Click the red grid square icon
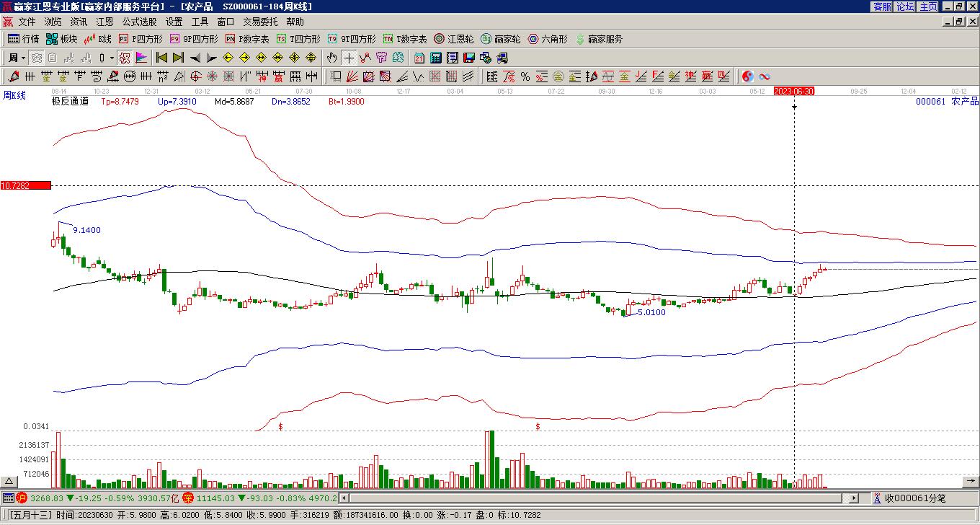980x525 pixels. pos(435,76)
